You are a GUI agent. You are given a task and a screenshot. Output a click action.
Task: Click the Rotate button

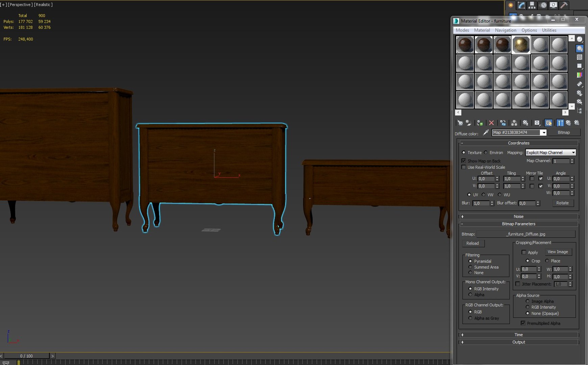tap(562, 203)
